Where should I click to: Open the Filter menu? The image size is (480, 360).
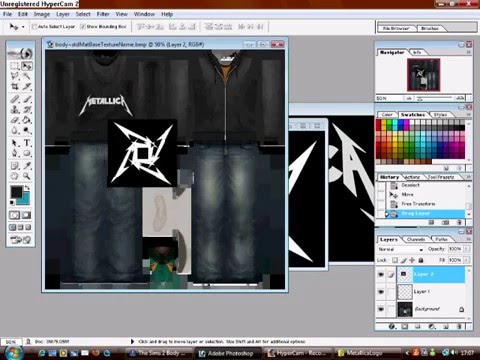pyautogui.click(x=103, y=14)
